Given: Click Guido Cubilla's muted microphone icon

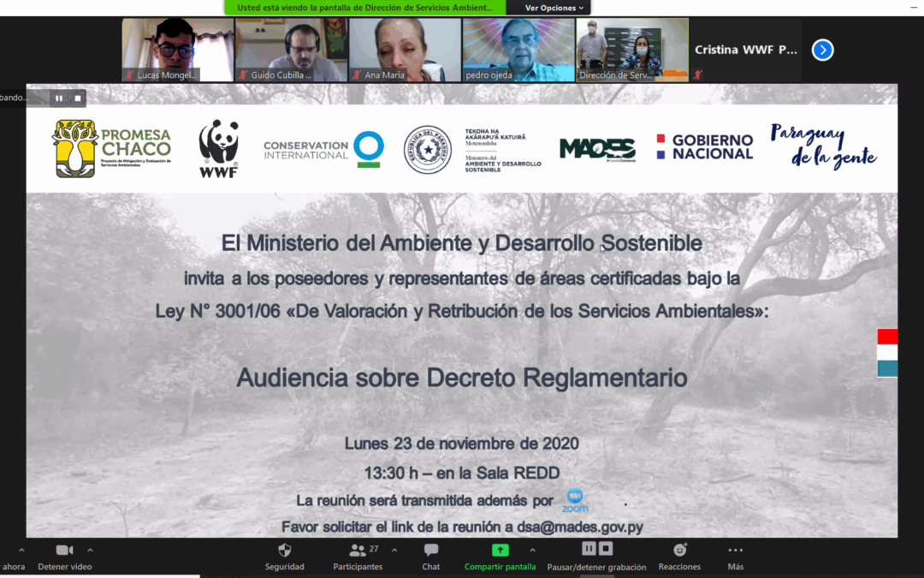Looking at the screenshot, I should [x=244, y=75].
